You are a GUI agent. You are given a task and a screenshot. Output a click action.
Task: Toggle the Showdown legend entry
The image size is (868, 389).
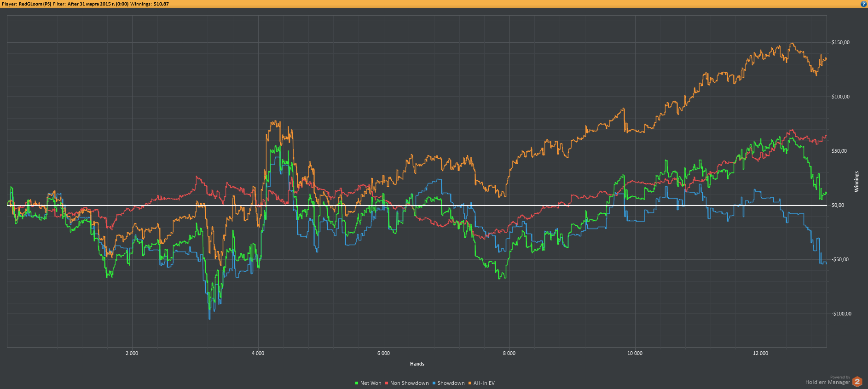448,383
